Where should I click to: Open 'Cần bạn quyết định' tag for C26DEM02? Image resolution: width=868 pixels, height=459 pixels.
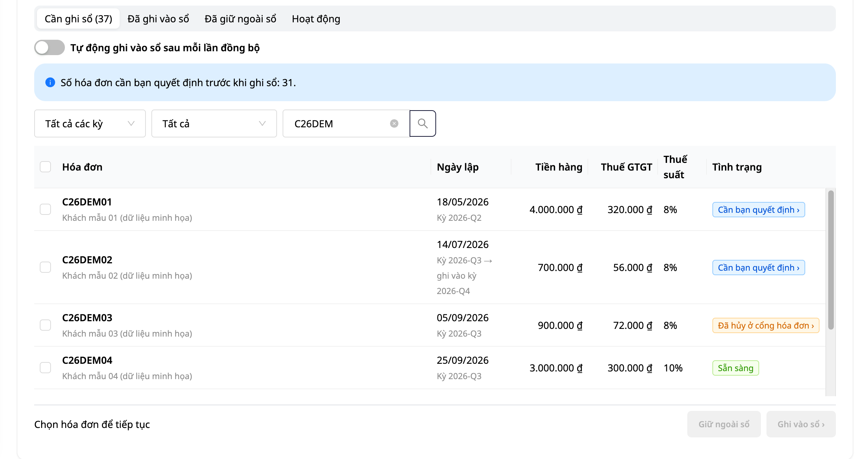pos(758,268)
